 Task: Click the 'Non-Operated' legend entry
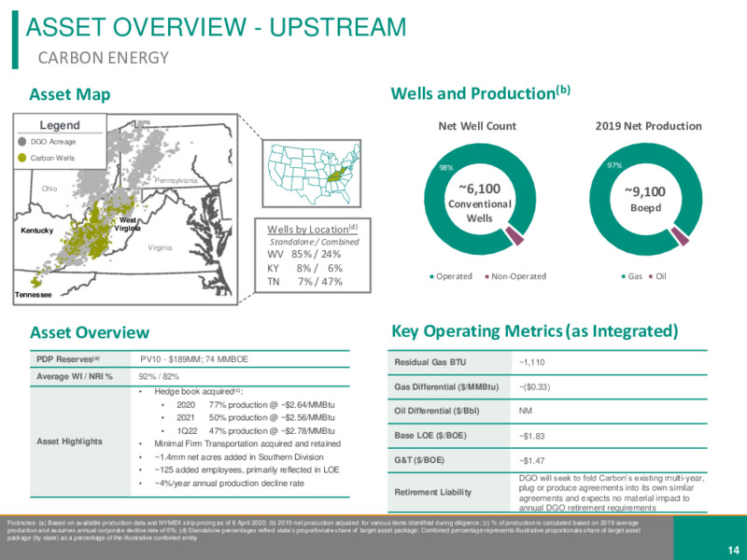pos(515,276)
